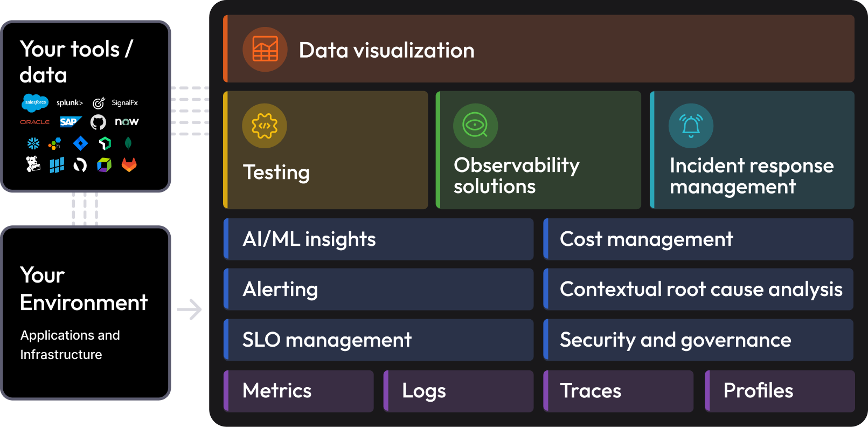Click the teal Incident response bell icon
The image size is (868, 427).
(691, 126)
